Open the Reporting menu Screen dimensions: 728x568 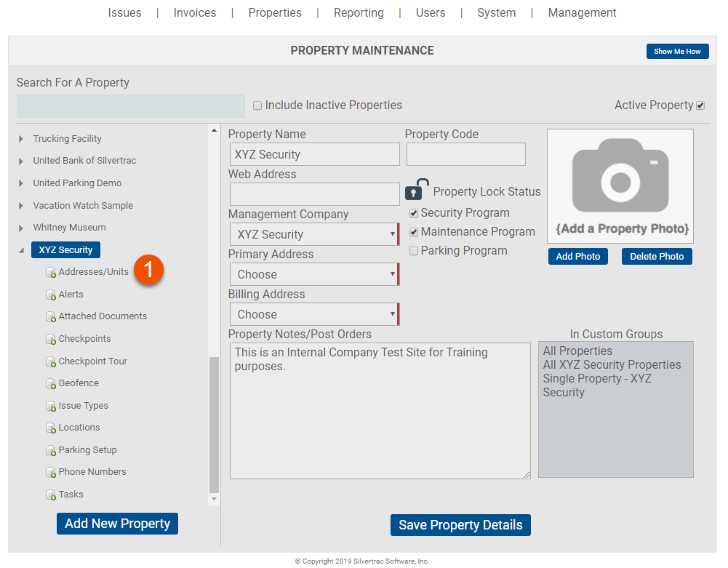pyautogui.click(x=359, y=12)
